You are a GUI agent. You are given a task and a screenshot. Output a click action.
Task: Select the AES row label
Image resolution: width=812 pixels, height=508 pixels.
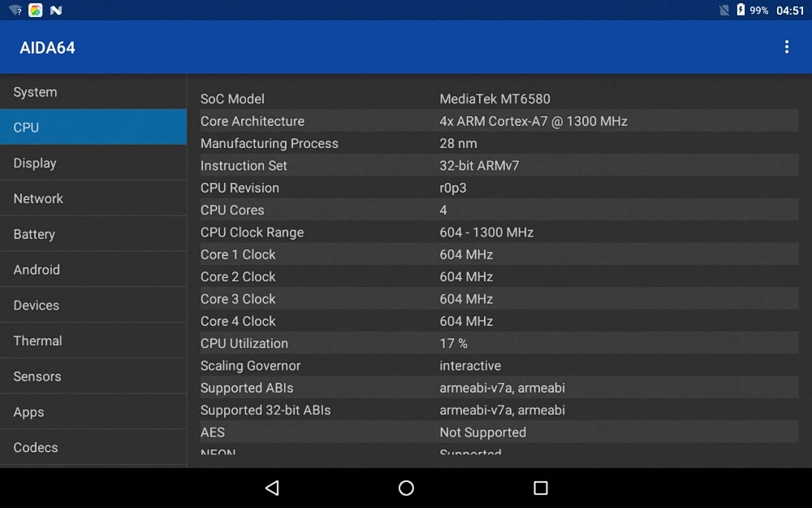[x=212, y=433]
